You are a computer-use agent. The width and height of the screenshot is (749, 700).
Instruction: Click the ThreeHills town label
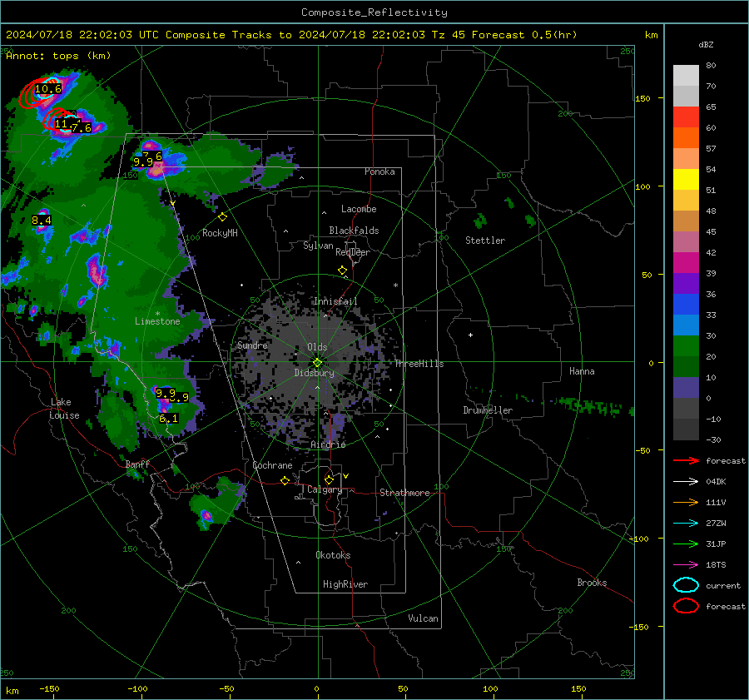pyautogui.click(x=419, y=364)
